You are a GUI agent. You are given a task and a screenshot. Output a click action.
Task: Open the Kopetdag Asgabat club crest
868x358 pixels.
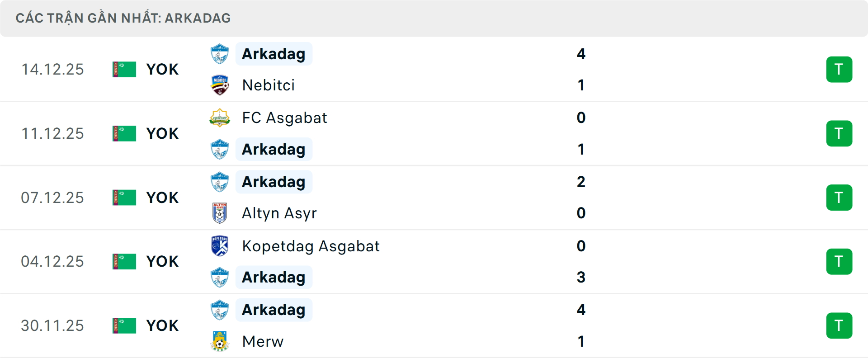220,246
